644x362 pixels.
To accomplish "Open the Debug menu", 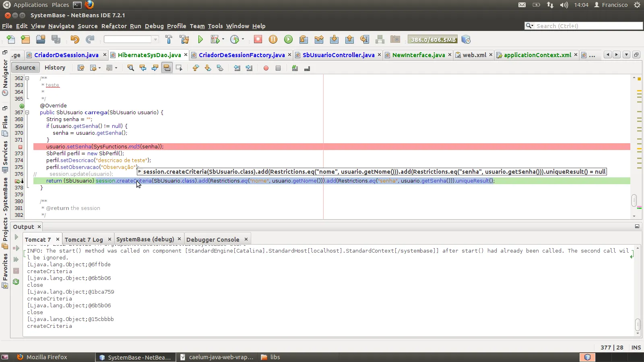I will (x=154, y=26).
